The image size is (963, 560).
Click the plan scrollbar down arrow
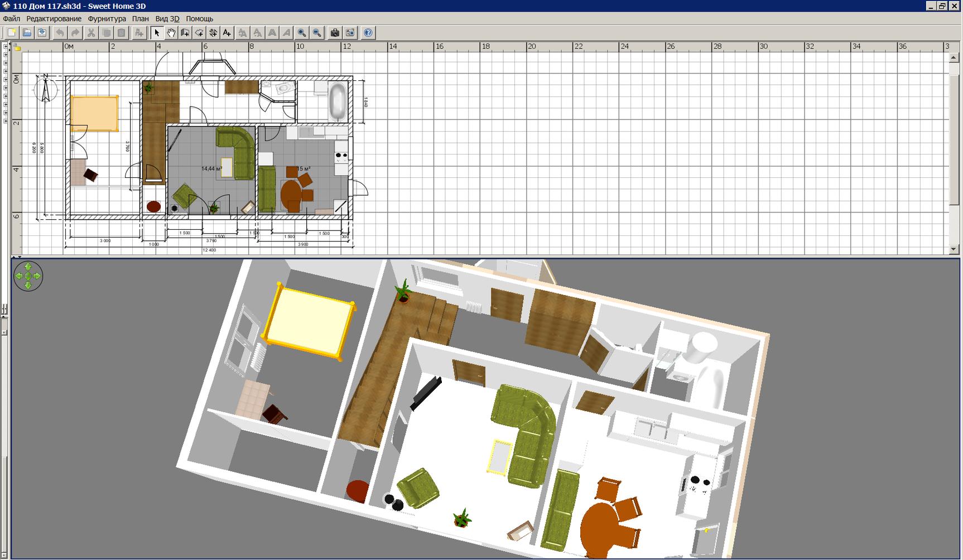953,249
